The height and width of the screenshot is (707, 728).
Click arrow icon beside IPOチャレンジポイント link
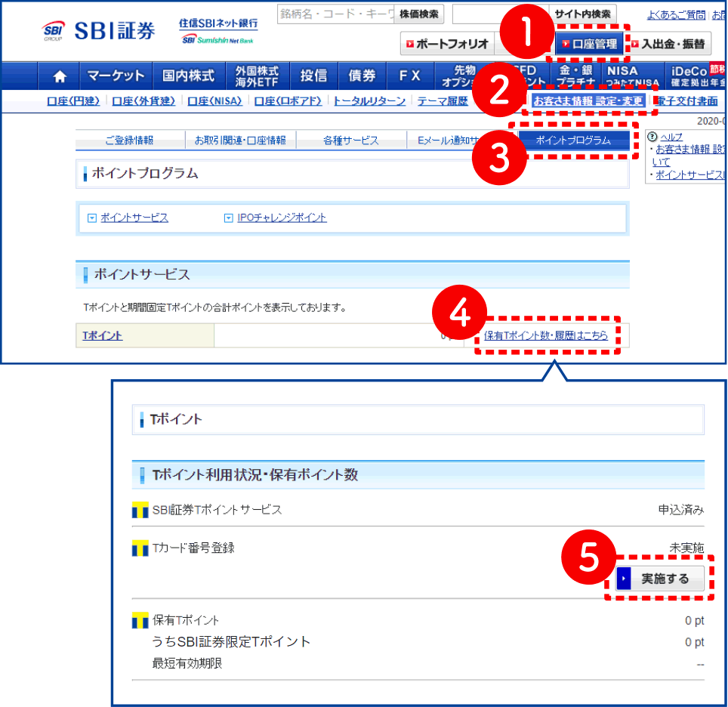coord(228,218)
